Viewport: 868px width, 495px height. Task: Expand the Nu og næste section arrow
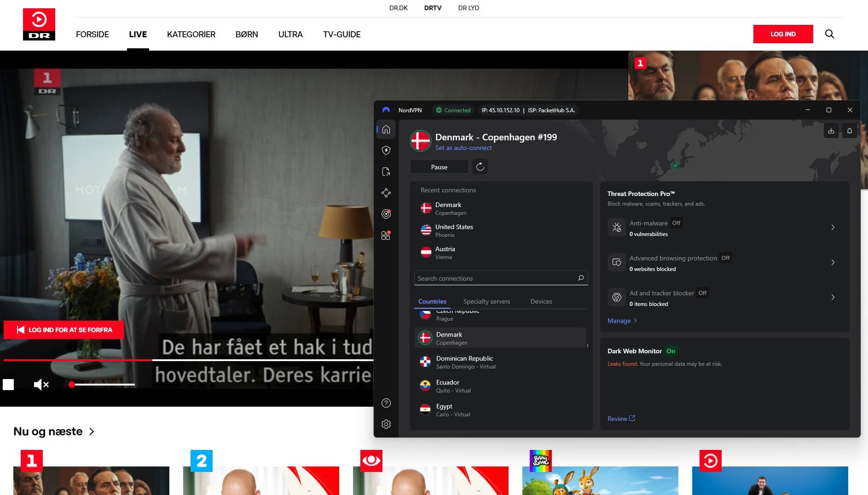[92, 432]
